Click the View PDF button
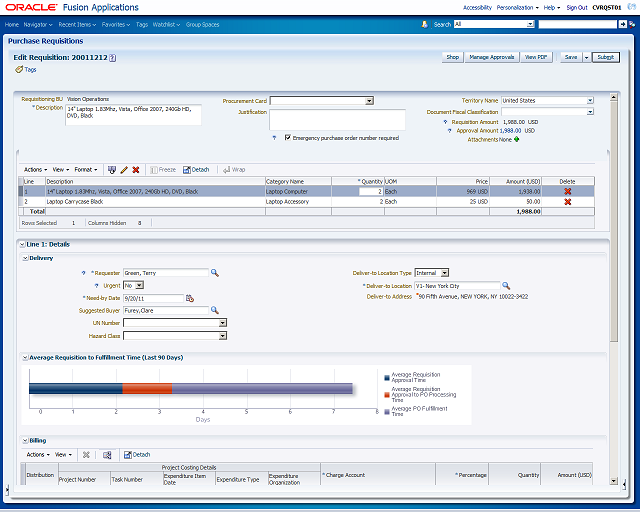This screenshot has width=640, height=512. click(x=536, y=58)
